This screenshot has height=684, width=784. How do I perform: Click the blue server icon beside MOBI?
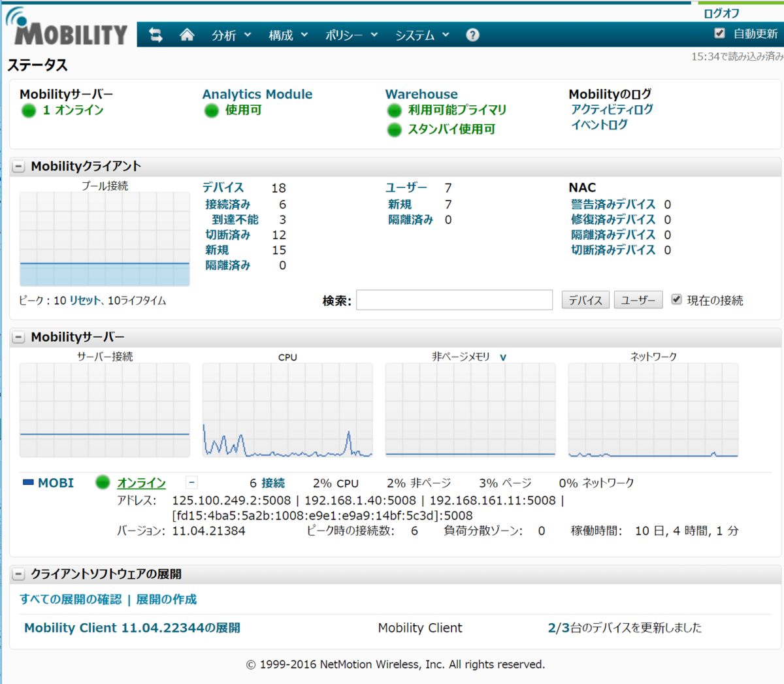[28, 483]
